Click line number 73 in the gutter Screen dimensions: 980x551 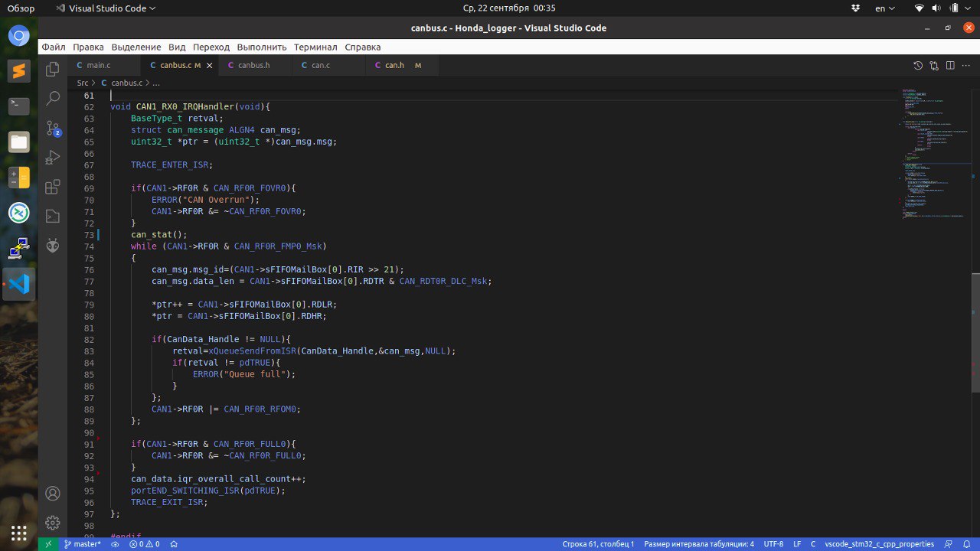tap(89, 235)
